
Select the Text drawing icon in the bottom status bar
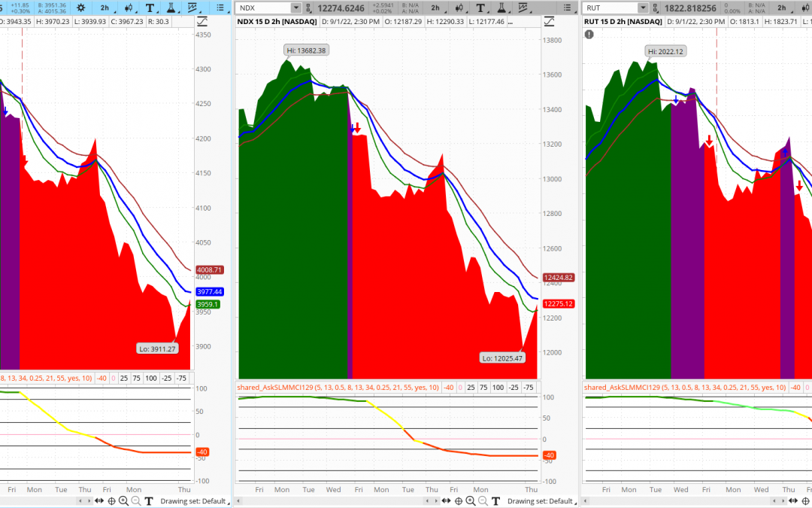pyautogui.click(x=149, y=501)
